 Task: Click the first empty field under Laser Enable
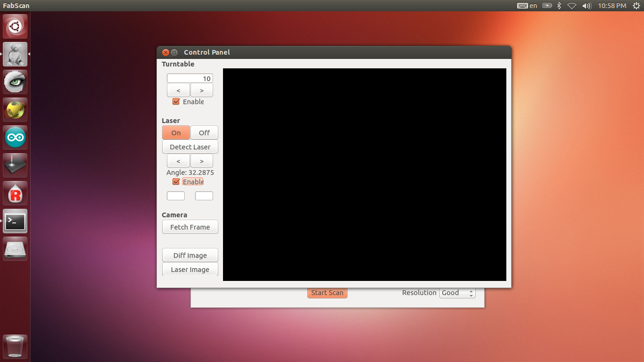pyautogui.click(x=176, y=196)
